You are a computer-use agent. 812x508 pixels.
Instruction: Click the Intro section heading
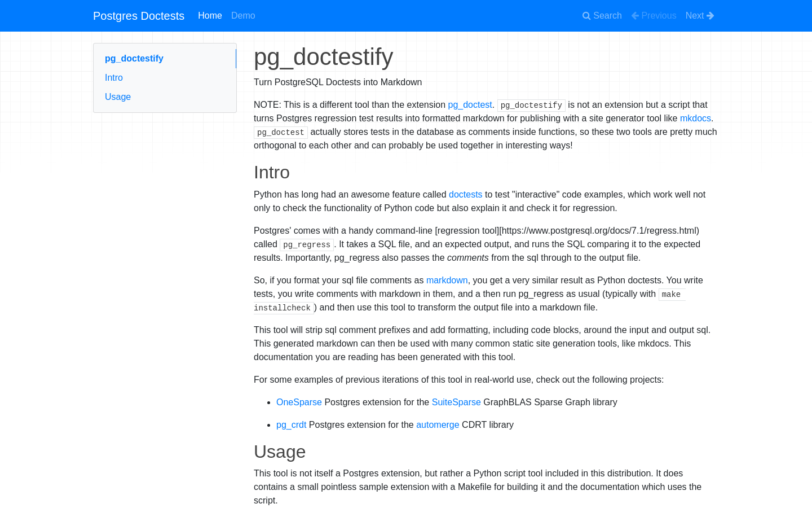pos(272,172)
